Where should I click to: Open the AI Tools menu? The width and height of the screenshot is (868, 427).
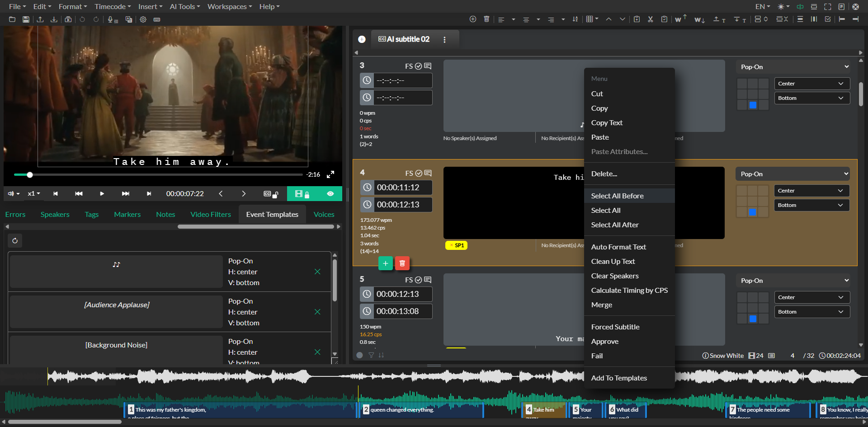coord(184,7)
